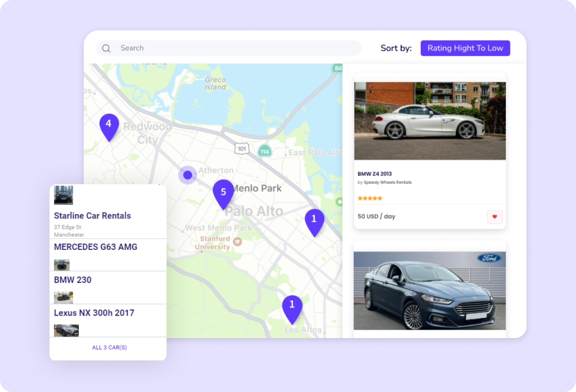The image size is (576, 392).
Task: Click the search magnifier icon
Action: [x=106, y=48]
